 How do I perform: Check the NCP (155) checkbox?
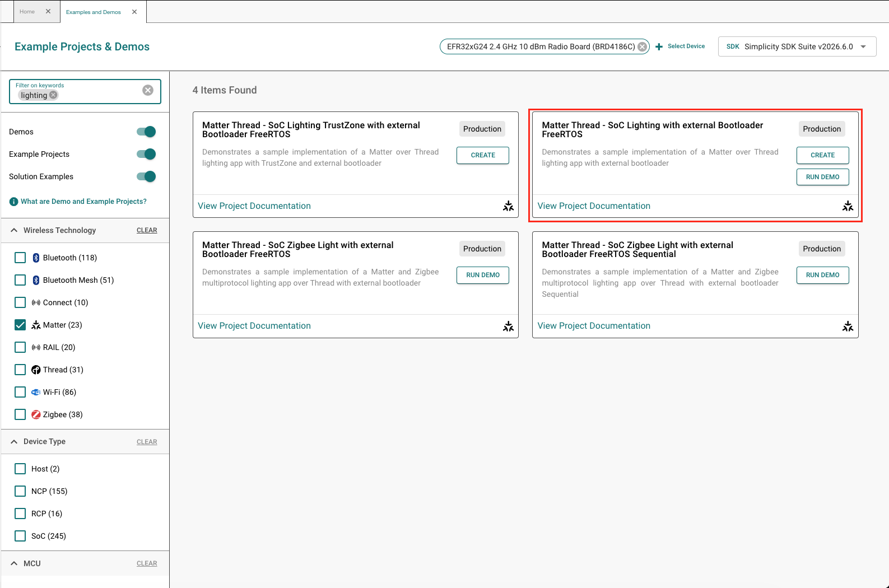click(20, 491)
